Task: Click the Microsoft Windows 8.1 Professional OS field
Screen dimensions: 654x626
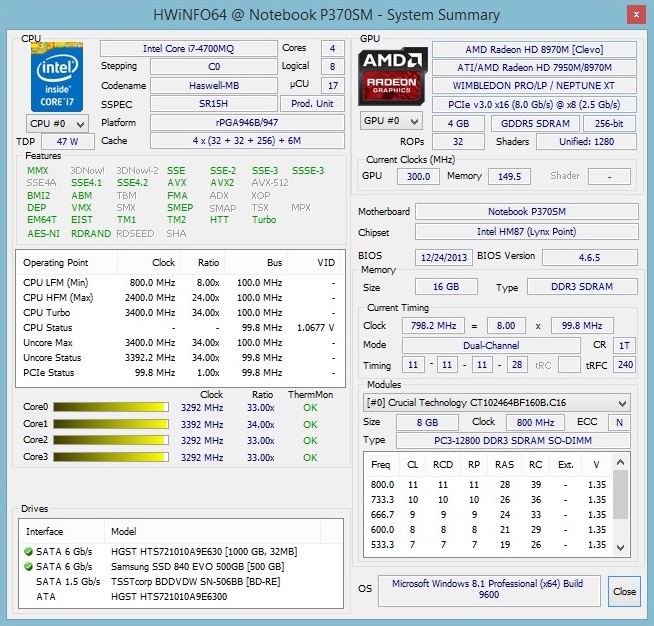Action: (488, 589)
